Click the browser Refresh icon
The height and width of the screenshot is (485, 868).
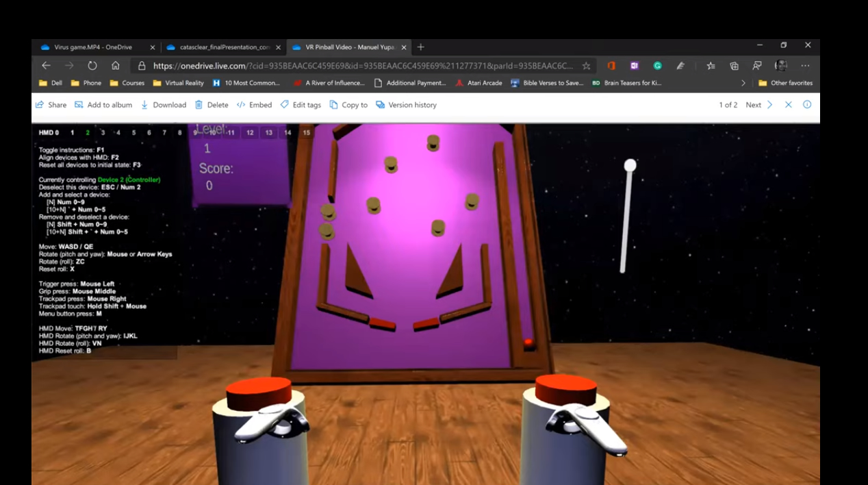(x=92, y=66)
